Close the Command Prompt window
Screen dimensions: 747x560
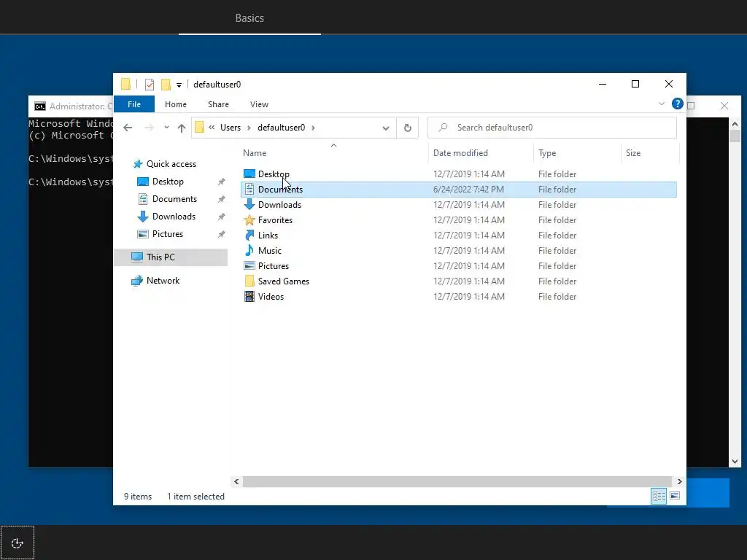click(x=724, y=106)
